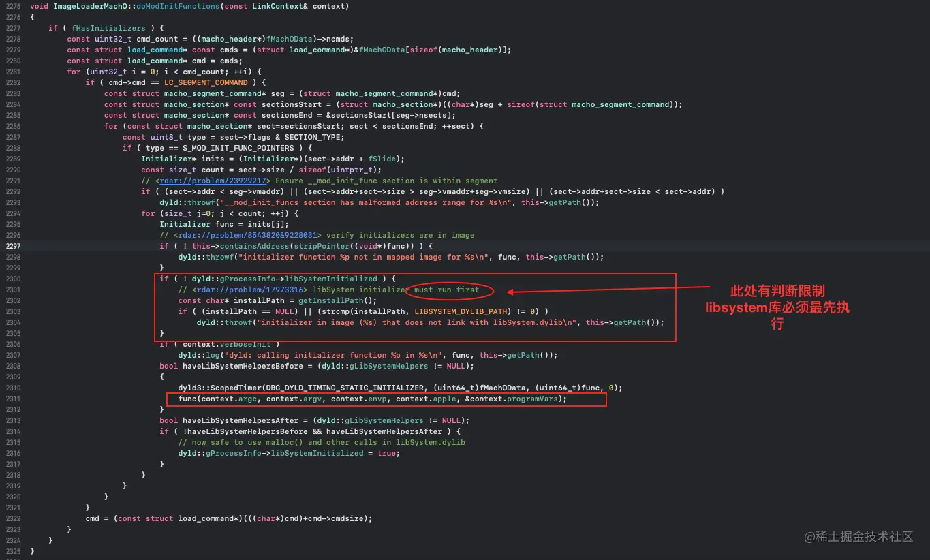The width and height of the screenshot is (930, 560).
Task: Click the "Ensure __mod_init_func section is within segment" comment
Action: pyautogui.click(x=386, y=181)
